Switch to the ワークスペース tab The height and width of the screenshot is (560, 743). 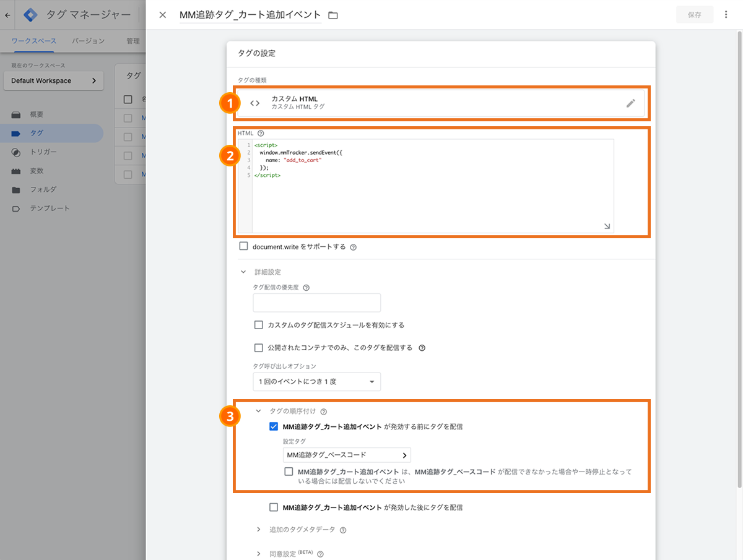pyautogui.click(x=34, y=41)
